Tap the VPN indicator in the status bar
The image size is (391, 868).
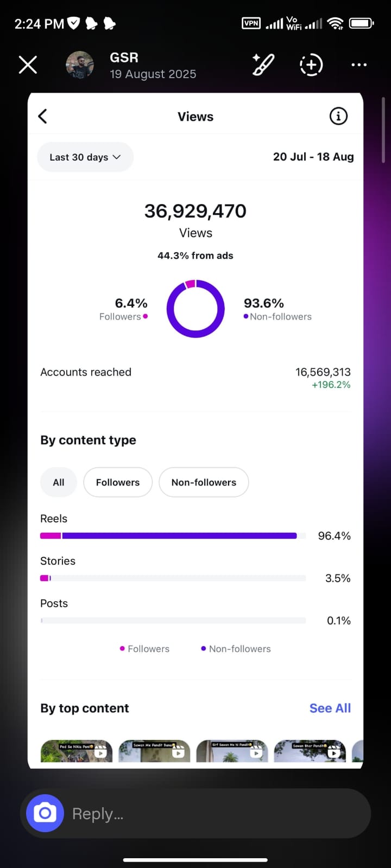tap(251, 23)
